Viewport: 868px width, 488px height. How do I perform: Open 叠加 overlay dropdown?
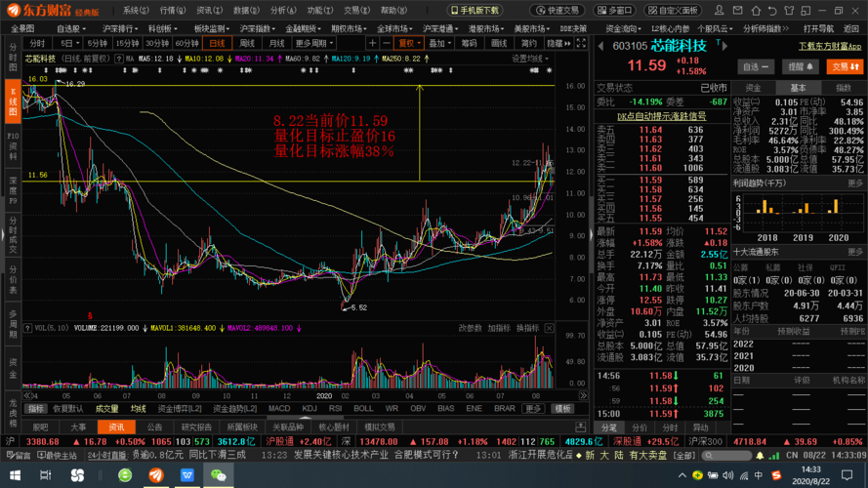(439, 43)
